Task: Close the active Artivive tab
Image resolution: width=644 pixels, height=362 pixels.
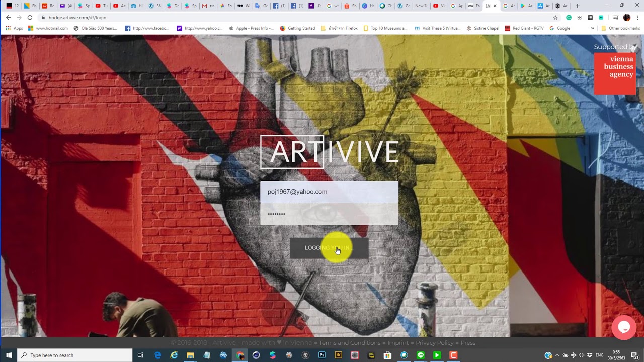Action: pos(495,6)
